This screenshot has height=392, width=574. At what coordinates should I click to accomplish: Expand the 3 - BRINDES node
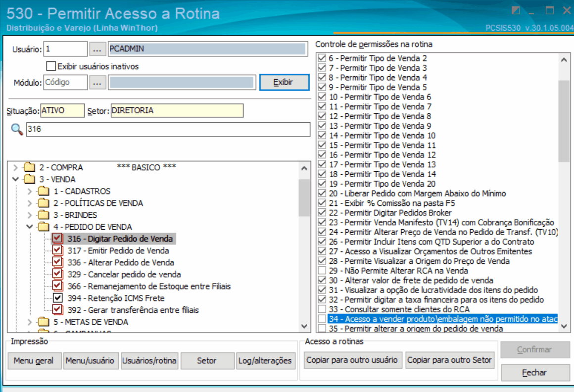30,215
